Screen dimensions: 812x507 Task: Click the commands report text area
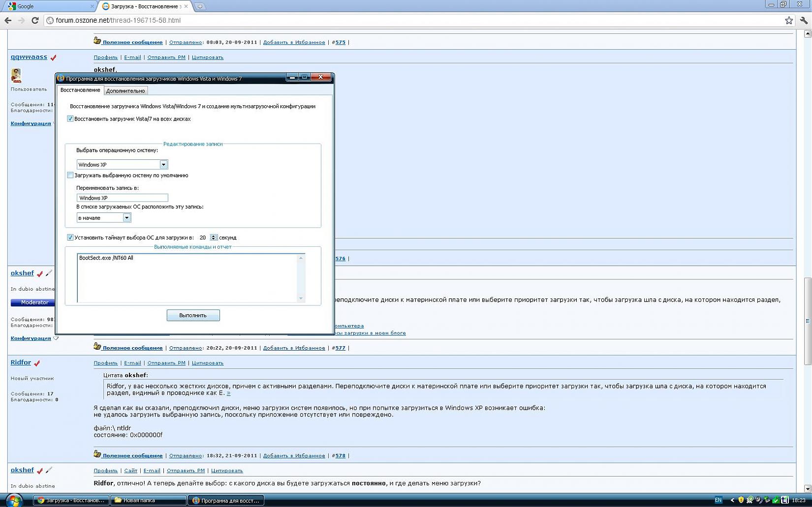pyautogui.click(x=187, y=278)
